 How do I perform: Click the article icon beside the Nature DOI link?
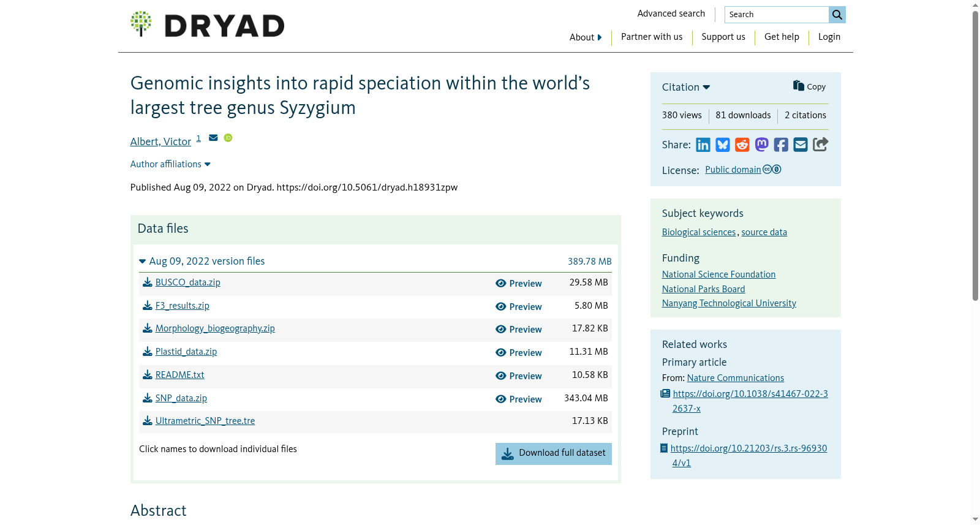[665, 394]
